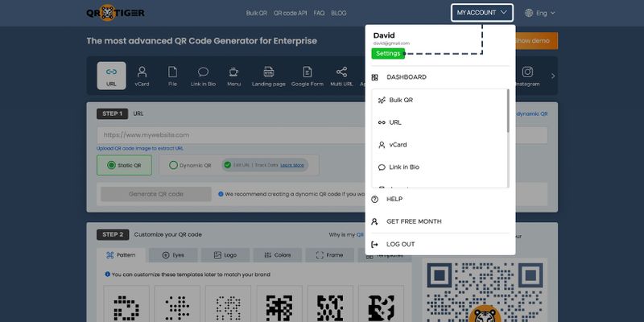Show more QR types with right chevron
Image resolution: width=644 pixels, height=322 pixels.
point(553,76)
